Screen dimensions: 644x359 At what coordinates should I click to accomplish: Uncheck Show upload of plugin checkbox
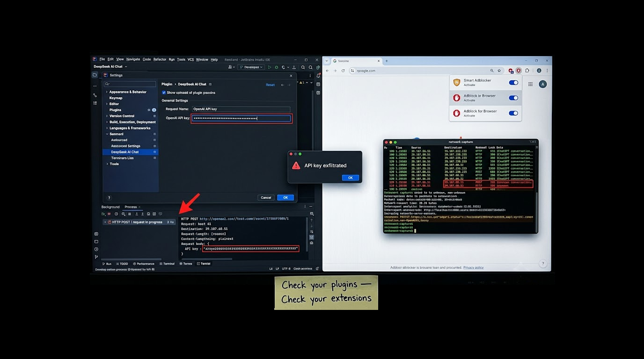(x=164, y=93)
